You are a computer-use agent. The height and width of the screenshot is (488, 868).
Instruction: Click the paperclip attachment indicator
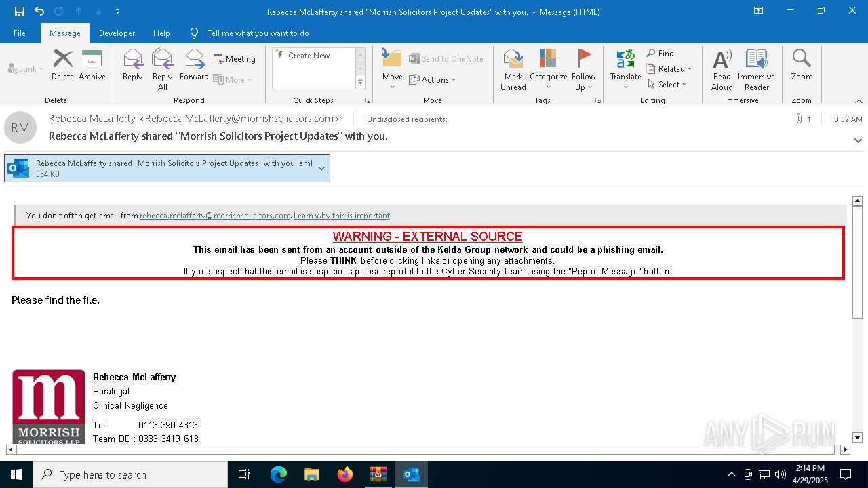point(799,119)
